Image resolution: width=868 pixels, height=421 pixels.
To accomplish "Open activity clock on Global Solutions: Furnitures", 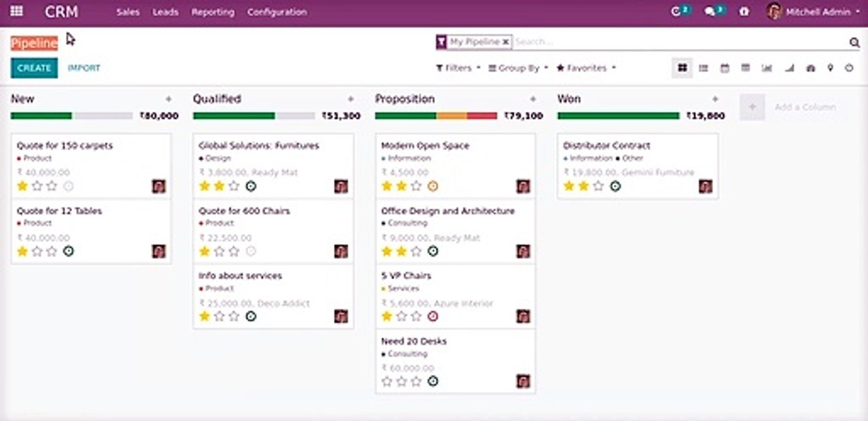I will pos(251,187).
